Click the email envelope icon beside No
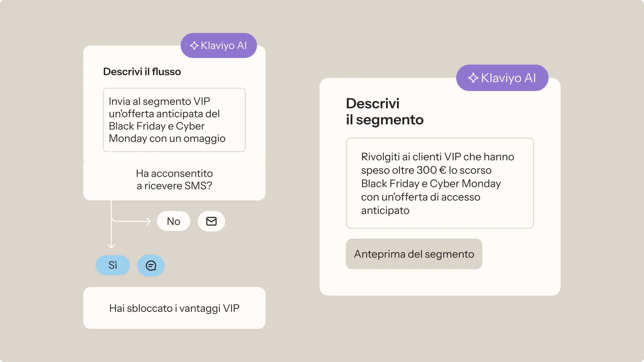This screenshot has height=362, width=644. click(x=211, y=221)
